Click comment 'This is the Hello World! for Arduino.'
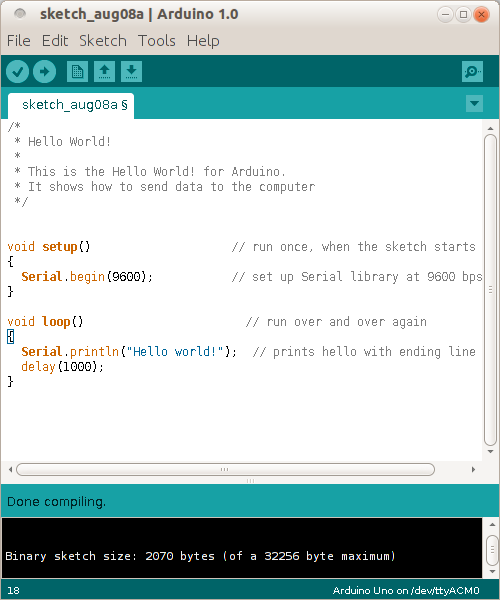500x600 pixels. pyautogui.click(x=156, y=171)
